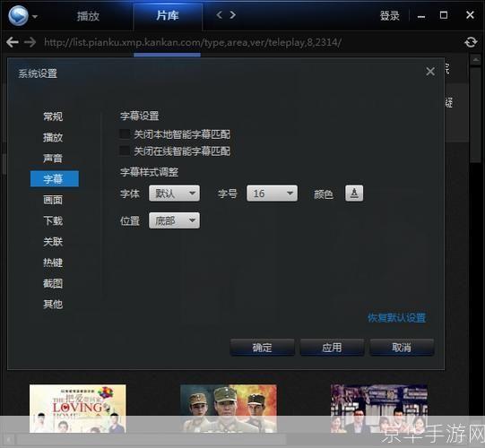
Task: Open the third drama poster thumbnail
Action: (x=379, y=408)
